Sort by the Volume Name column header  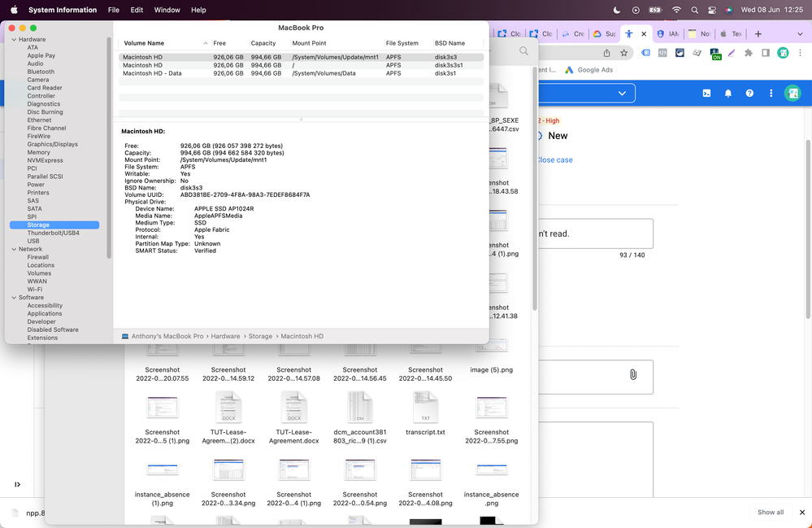click(165, 43)
